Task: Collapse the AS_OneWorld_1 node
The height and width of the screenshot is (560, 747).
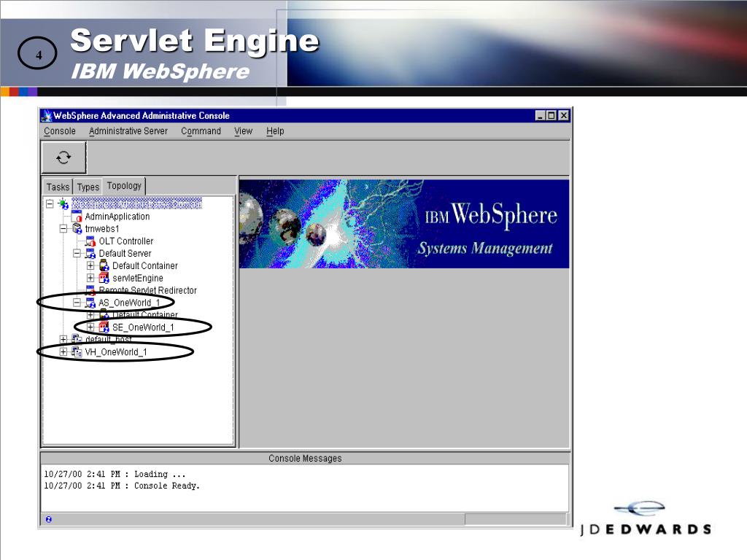Action: (x=77, y=303)
